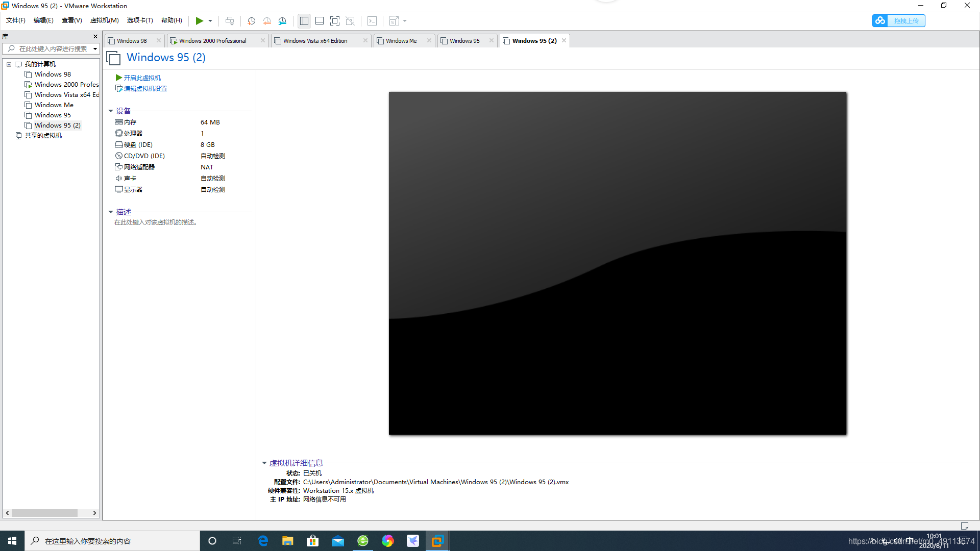Open the snapshot manager wrench icon
The image size is (980, 551).
pos(282,21)
